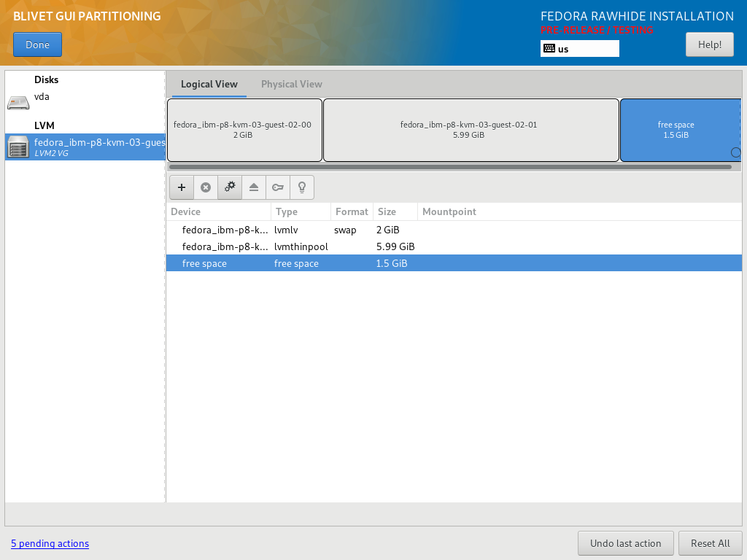Select the free space 1.5 GiB block

coord(681,130)
